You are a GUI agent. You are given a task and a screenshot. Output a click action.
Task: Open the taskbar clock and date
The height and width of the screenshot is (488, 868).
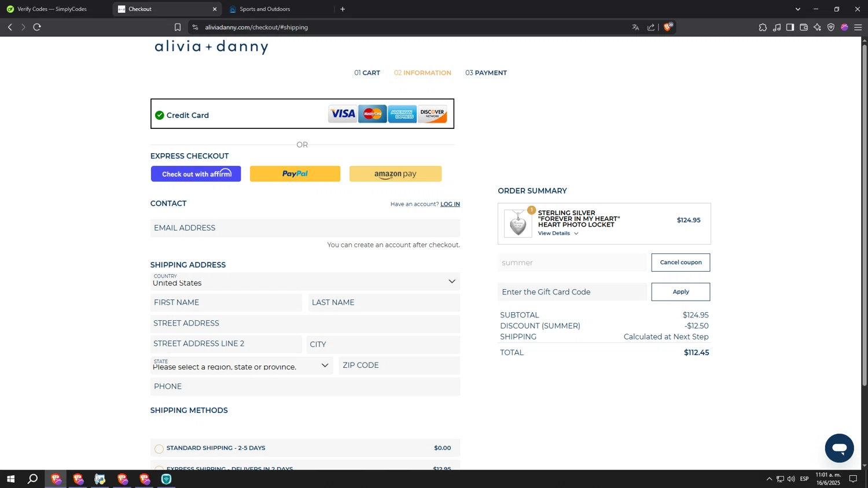(x=827, y=479)
